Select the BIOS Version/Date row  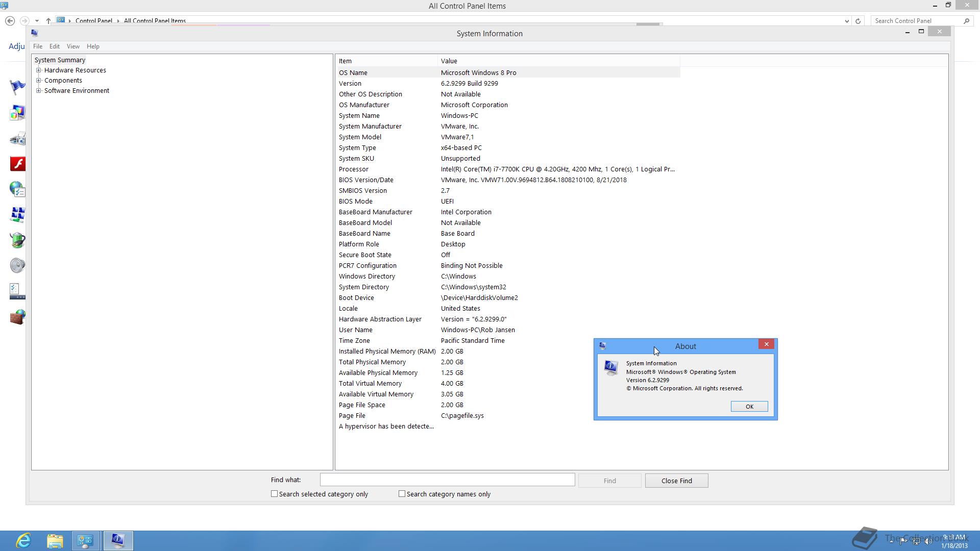tap(508, 180)
